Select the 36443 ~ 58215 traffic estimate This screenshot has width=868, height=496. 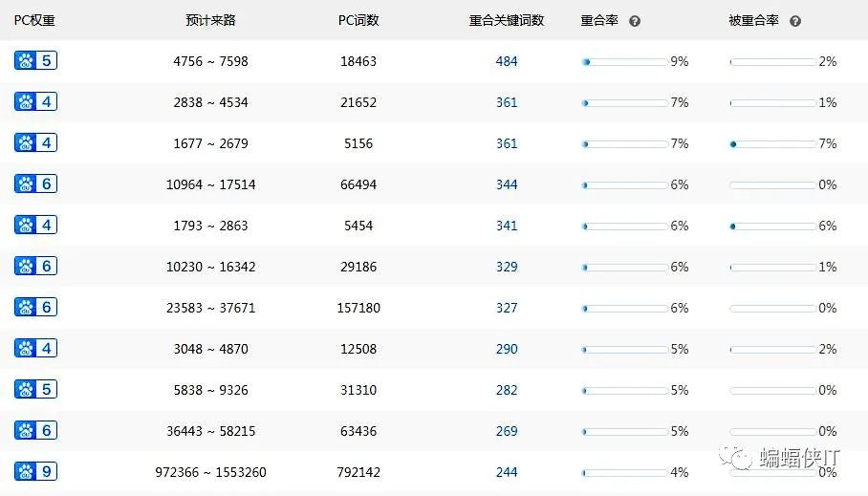(210, 431)
